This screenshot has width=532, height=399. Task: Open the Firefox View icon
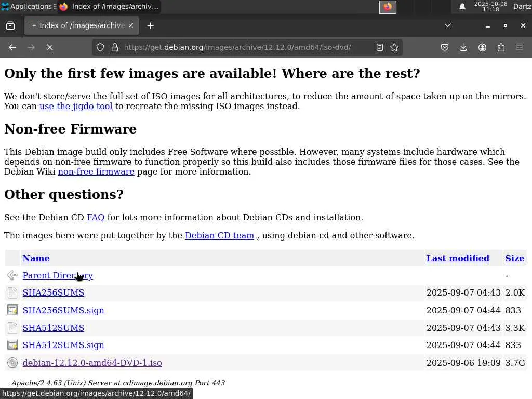click(x=10, y=26)
